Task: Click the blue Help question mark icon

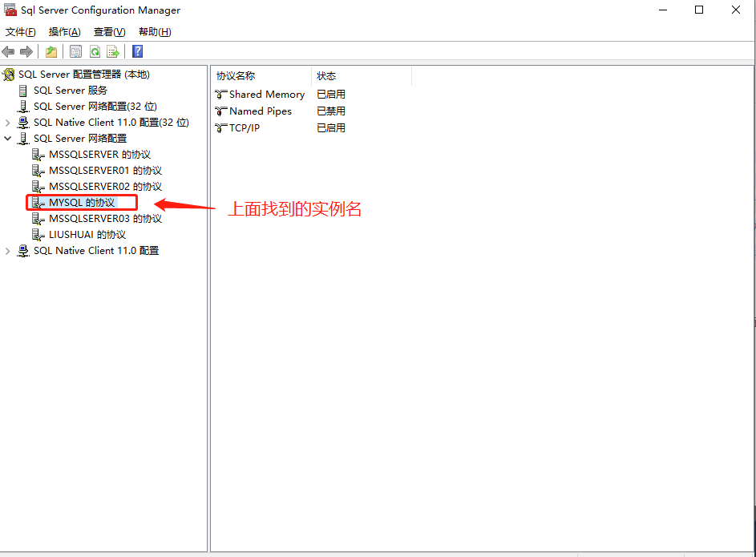Action: [136, 51]
